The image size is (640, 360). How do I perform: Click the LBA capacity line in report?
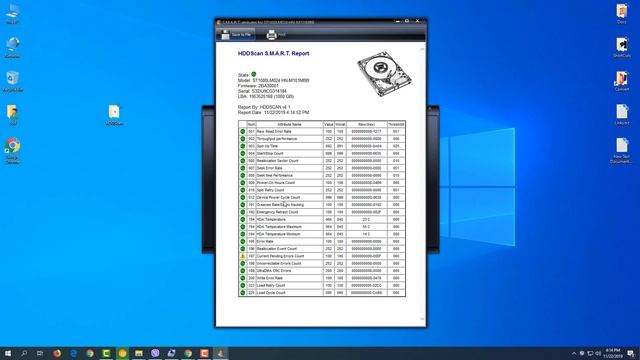point(266,96)
